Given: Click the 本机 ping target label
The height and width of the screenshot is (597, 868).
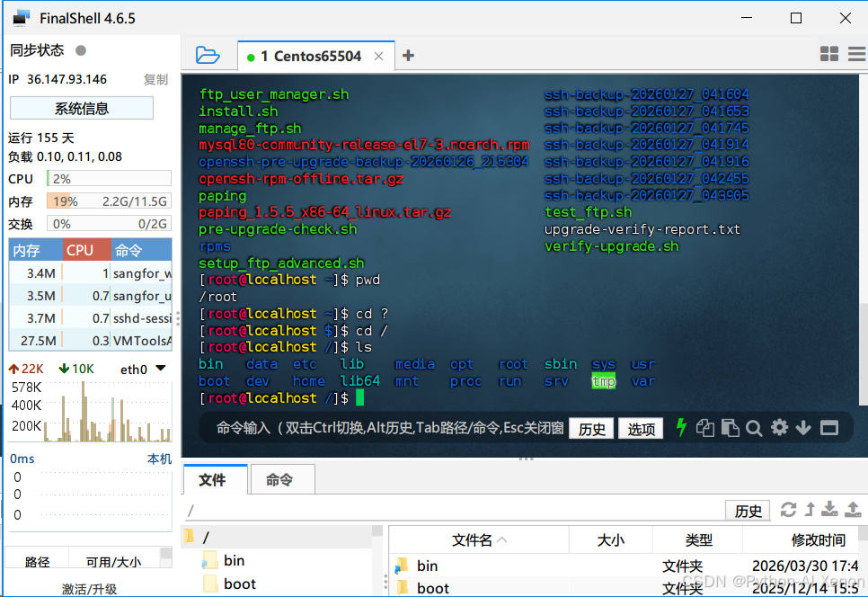Looking at the screenshot, I should (x=159, y=459).
